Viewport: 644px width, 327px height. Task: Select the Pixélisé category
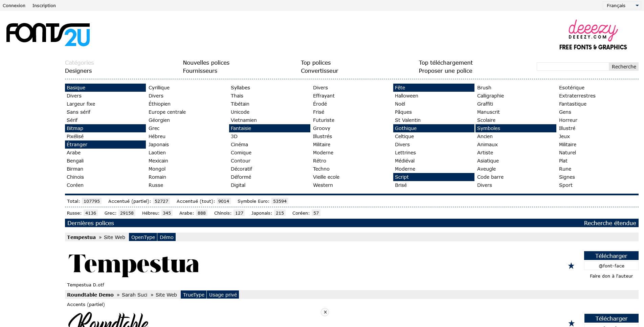75,136
